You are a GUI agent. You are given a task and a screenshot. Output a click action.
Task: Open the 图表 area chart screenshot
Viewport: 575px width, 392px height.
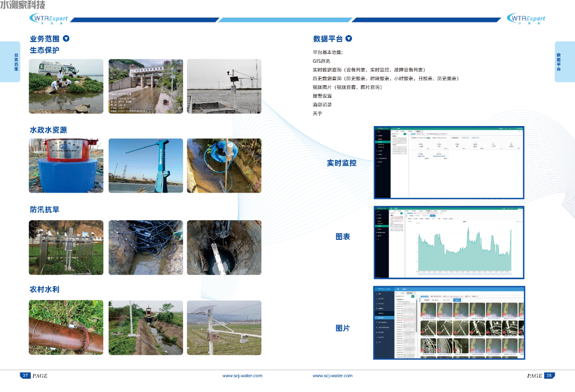coord(449,242)
